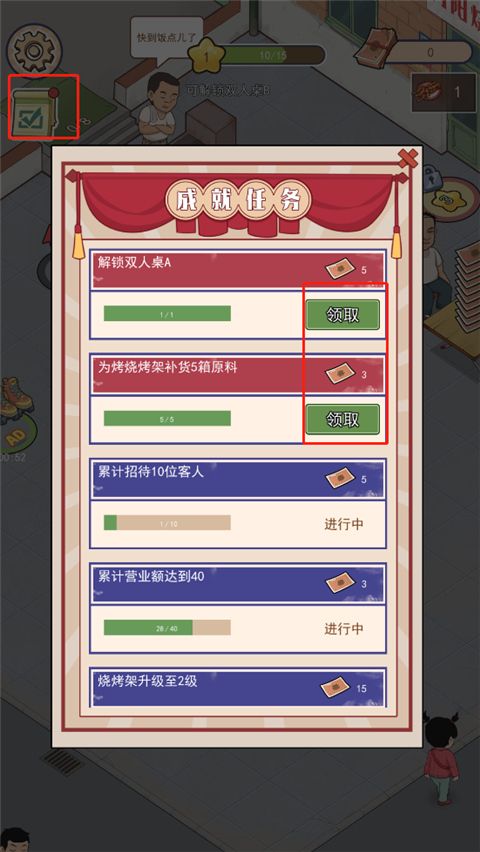The height and width of the screenshot is (852, 480).
Task: Tap the 快到饭点儿了 speech bubble
Action: (166, 40)
